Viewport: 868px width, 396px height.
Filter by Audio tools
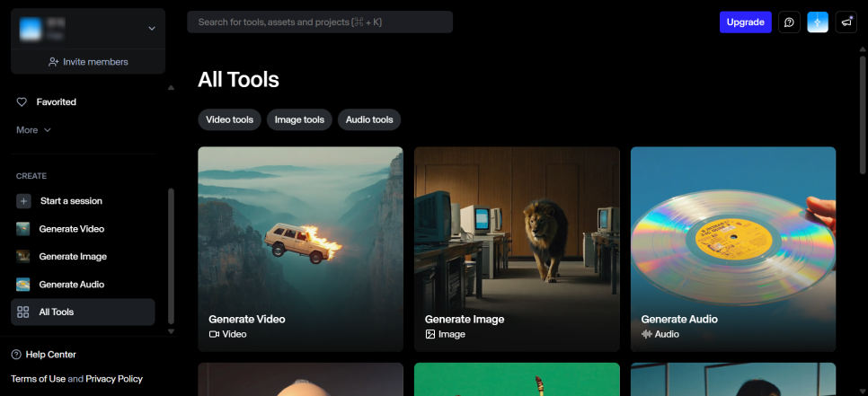click(369, 119)
